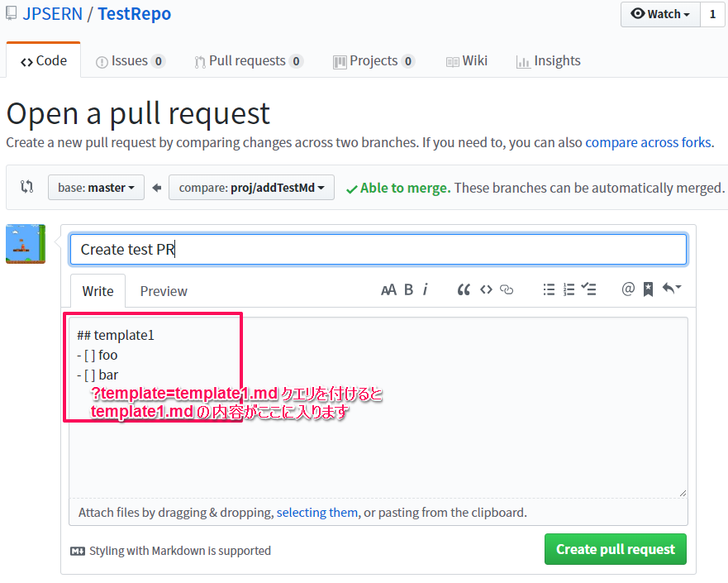Insert code using the code icon
The width and height of the screenshot is (728, 583).
(486, 290)
